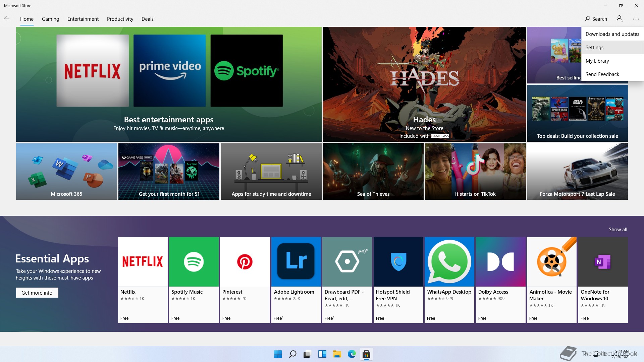
Task: Click the account sign-in icon
Action: click(x=620, y=19)
